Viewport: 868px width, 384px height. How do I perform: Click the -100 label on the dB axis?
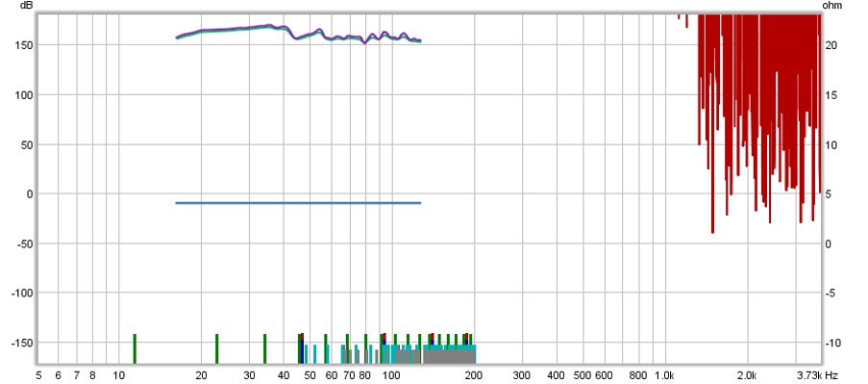click(21, 294)
